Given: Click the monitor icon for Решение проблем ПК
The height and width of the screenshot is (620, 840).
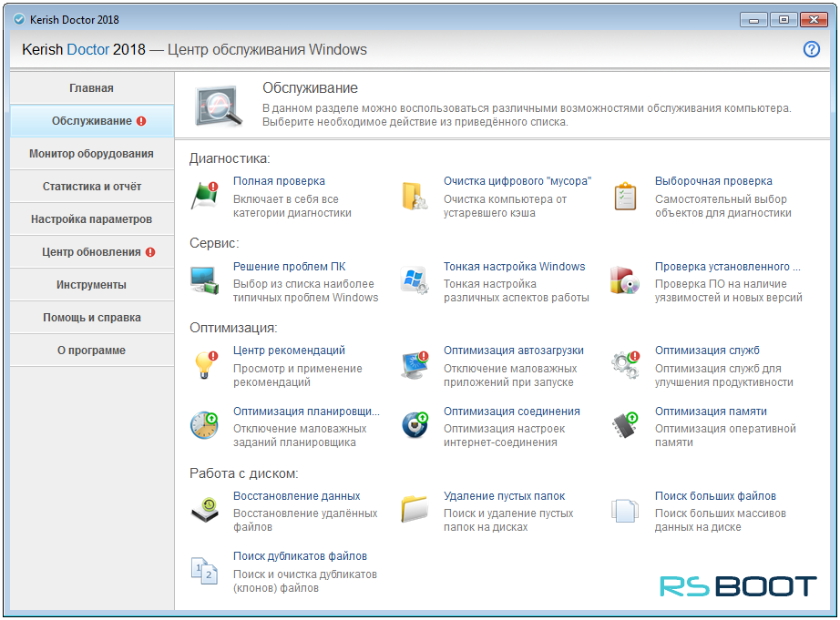Looking at the screenshot, I should [205, 280].
